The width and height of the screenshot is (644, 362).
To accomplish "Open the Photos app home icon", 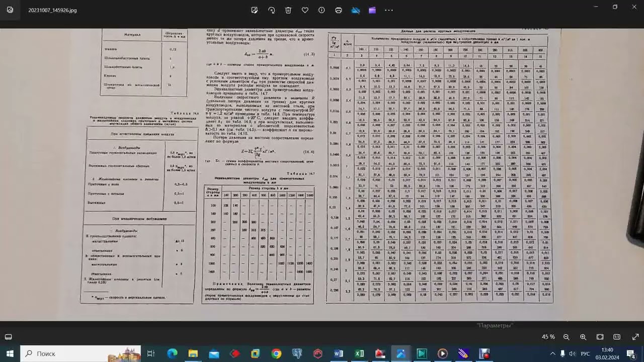I will pos(10,10).
